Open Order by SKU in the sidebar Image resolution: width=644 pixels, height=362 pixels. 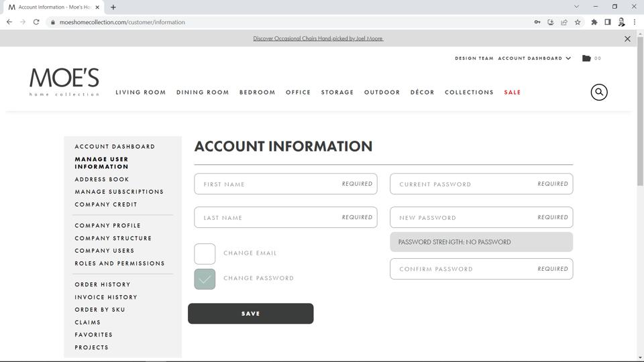click(100, 310)
